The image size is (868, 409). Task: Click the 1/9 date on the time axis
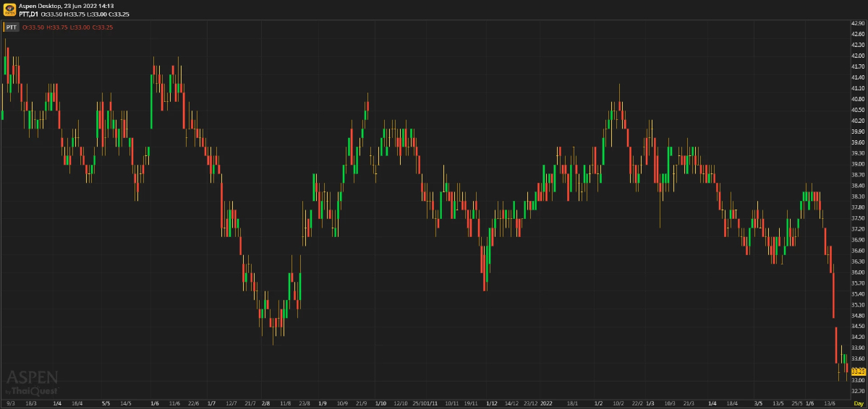[322, 402]
